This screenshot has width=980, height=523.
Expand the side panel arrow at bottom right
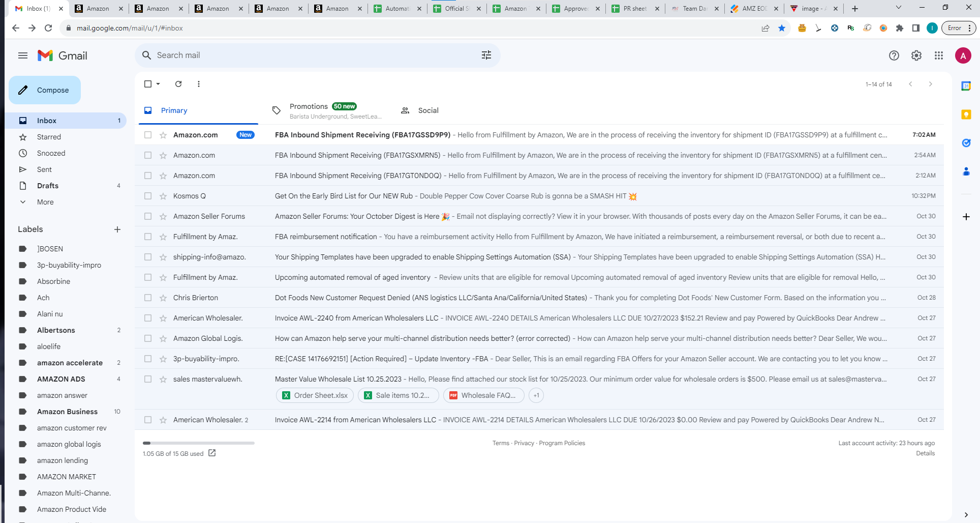(x=966, y=515)
